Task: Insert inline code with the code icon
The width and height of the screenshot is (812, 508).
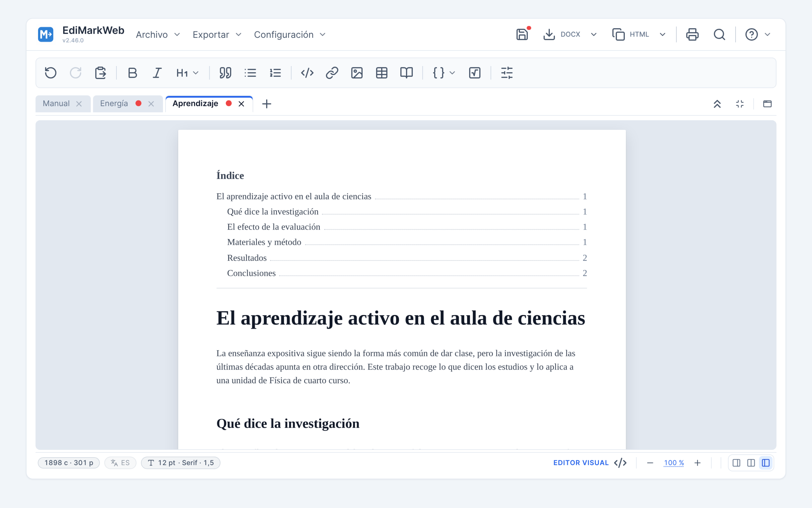Action: [x=307, y=73]
